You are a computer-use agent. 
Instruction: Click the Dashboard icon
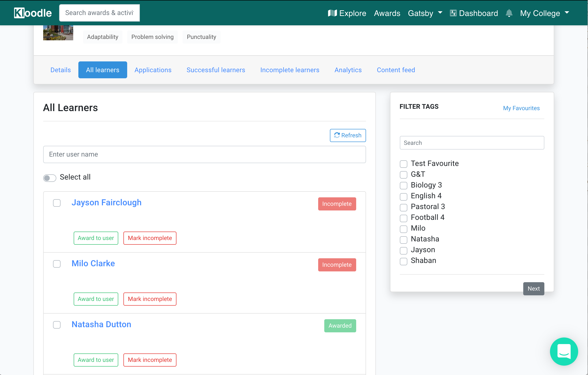tap(453, 13)
